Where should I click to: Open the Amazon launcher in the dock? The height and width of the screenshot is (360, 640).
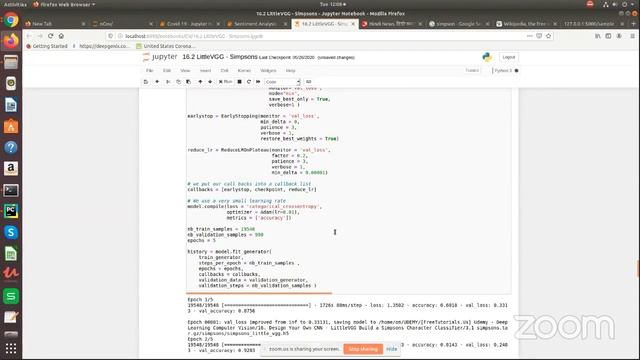pos(11,168)
